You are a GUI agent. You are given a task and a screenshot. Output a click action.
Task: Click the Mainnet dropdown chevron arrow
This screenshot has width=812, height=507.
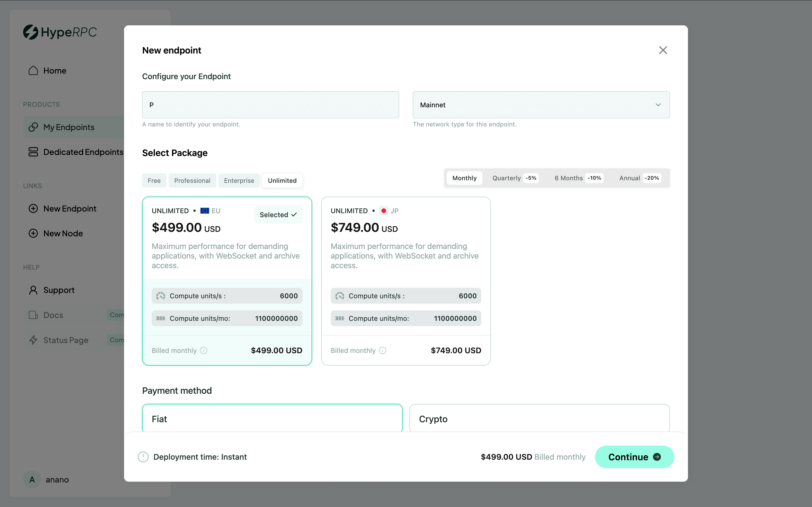point(658,105)
